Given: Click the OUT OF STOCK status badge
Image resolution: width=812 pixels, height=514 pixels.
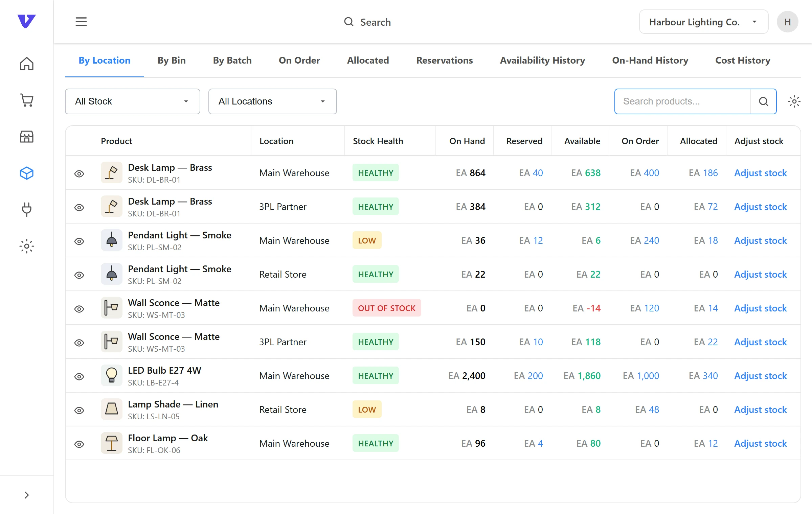Looking at the screenshot, I should coord(387,308).
